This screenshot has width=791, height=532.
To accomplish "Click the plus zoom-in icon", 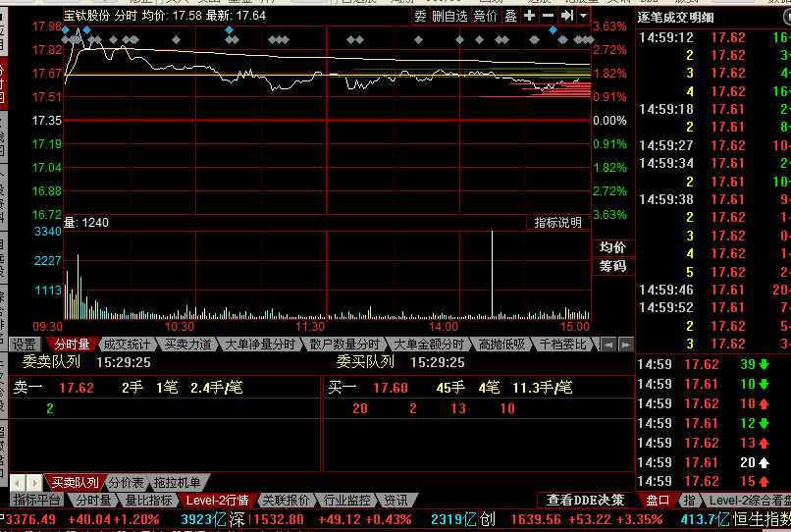I will point(529,16).
